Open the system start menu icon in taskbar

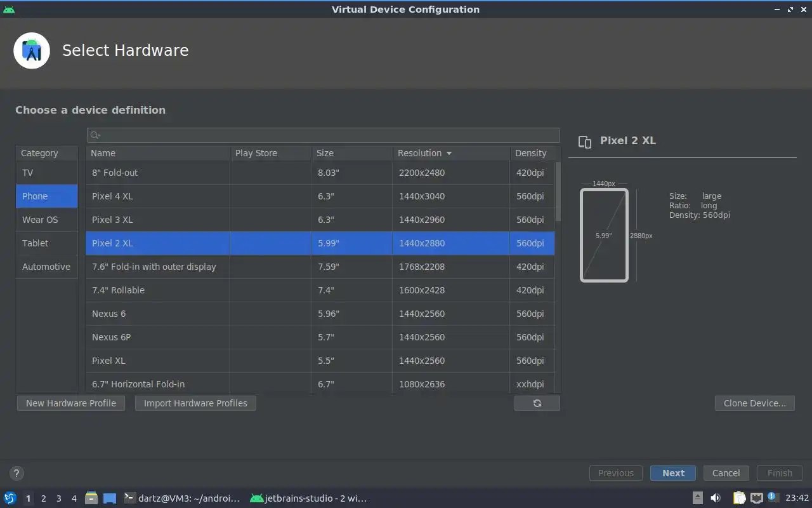coord(10,498)
